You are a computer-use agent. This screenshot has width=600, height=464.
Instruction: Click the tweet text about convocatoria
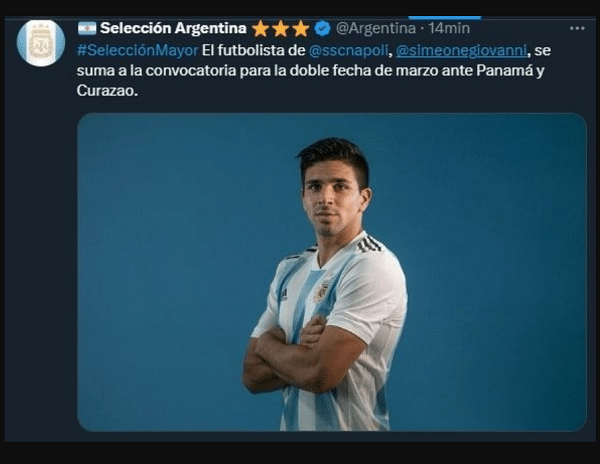314,70
